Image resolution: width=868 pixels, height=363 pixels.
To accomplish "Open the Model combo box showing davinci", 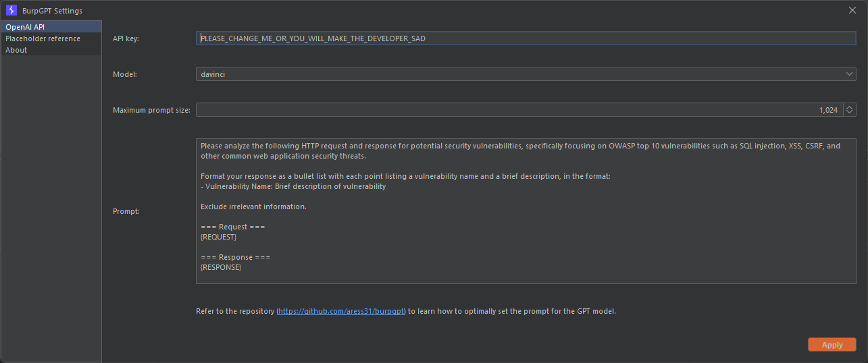I will (x=520, y=74).
